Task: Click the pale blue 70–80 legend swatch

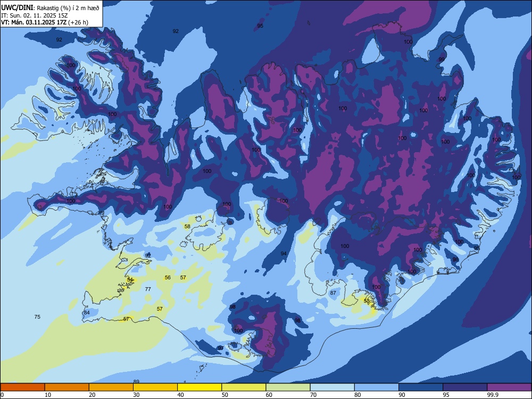Action: coord(332,387)
